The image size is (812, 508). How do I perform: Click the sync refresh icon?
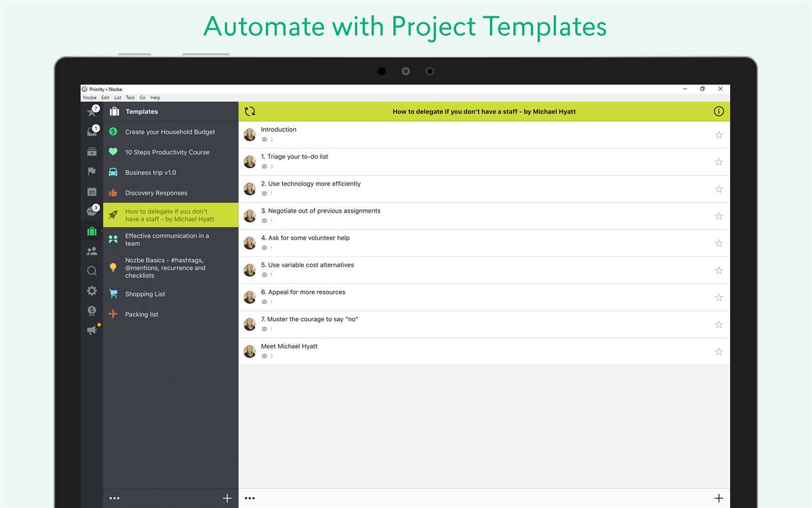tap(250, 112)
